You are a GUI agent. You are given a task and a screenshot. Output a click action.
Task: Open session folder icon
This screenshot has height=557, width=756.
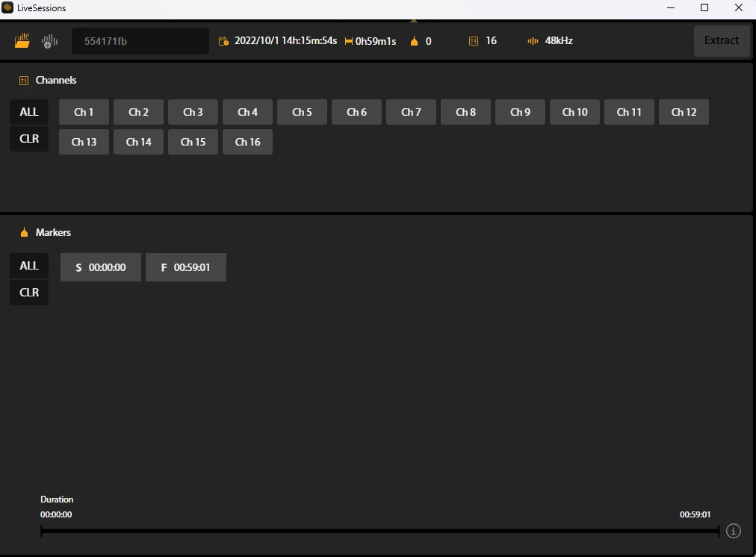[22, 41]
